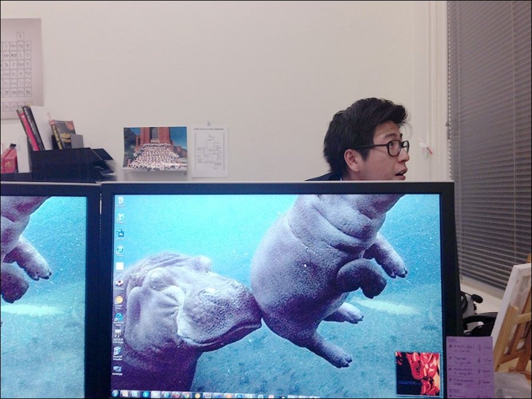Open the blank white file on desktop

[120, 266]
